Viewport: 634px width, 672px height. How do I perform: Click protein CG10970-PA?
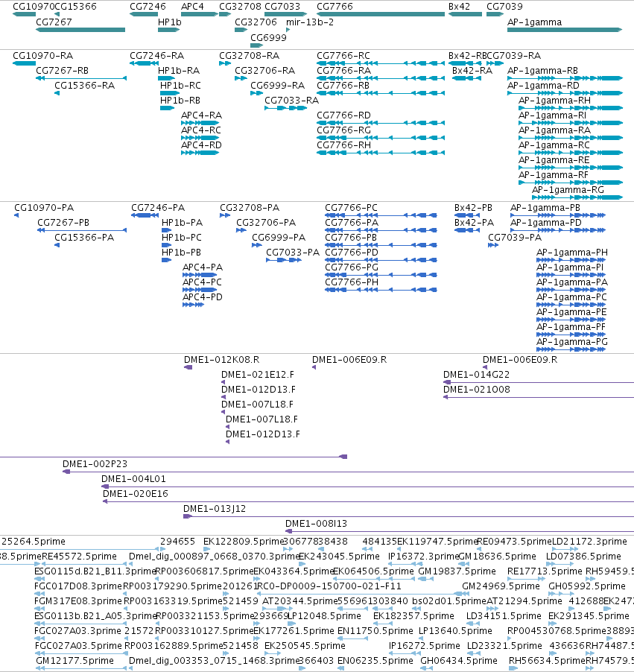point(44,208)
